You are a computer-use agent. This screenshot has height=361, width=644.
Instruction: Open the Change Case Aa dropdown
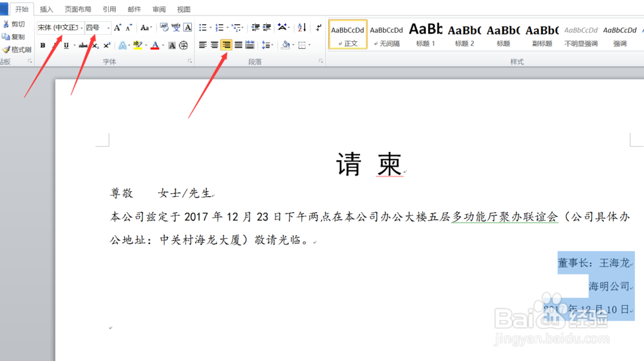(x=146, y=28)
